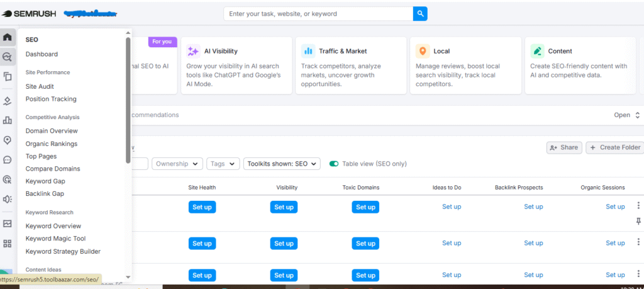Click the Content pencil card icon
This screenshot has height=289, width=644.
tap(537, 51)
